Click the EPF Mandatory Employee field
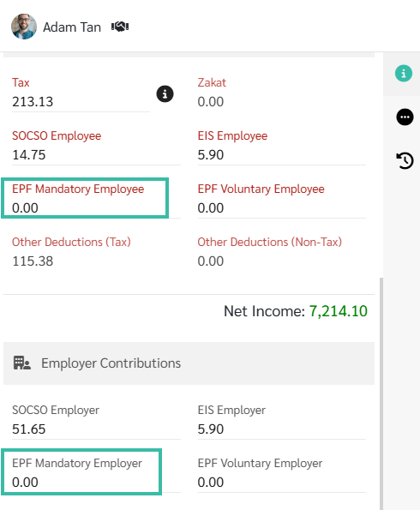The width and height of the screenshot is (420, 510). point(85,198)
